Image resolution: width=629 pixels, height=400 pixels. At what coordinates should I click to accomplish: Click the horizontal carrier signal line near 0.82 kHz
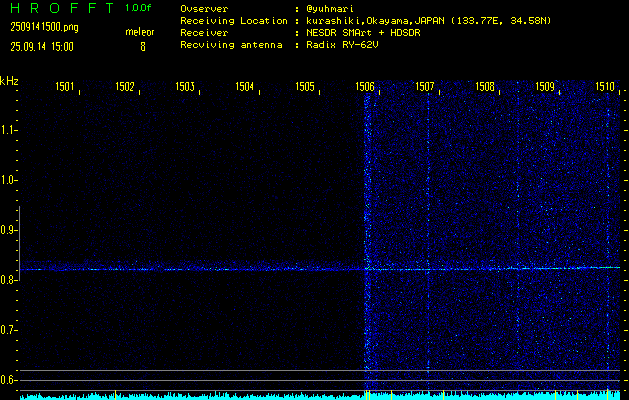[320, 269]
